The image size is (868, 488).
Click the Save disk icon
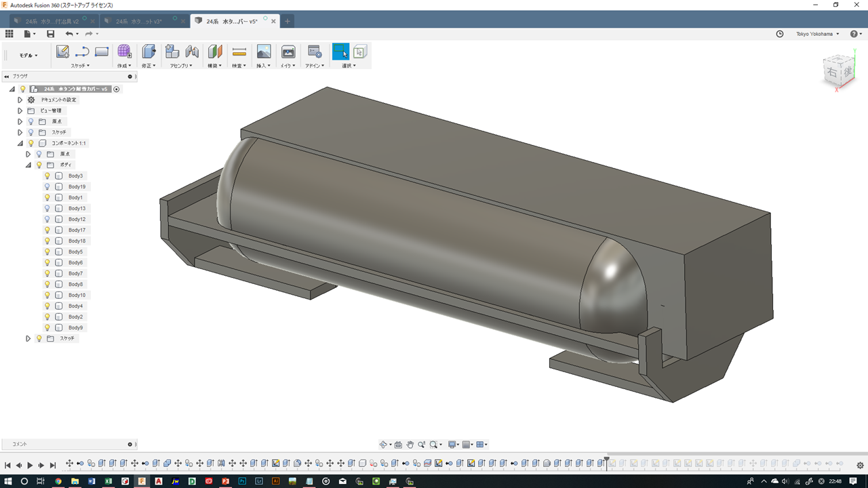click(50, 34)
